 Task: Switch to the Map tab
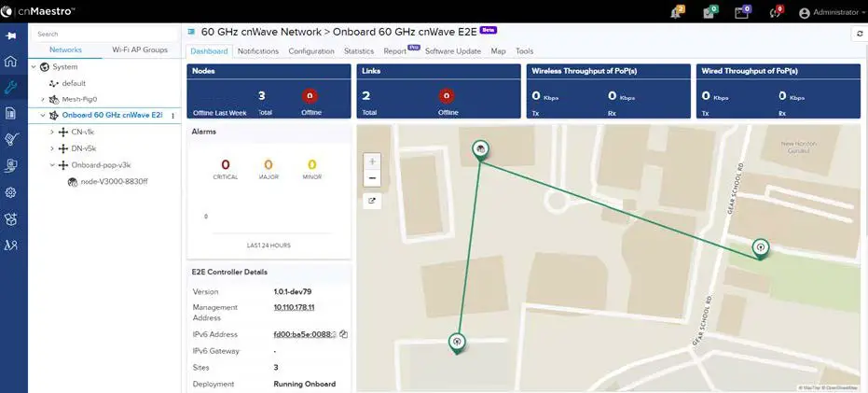pyautogui.click(x=498, y=51)
